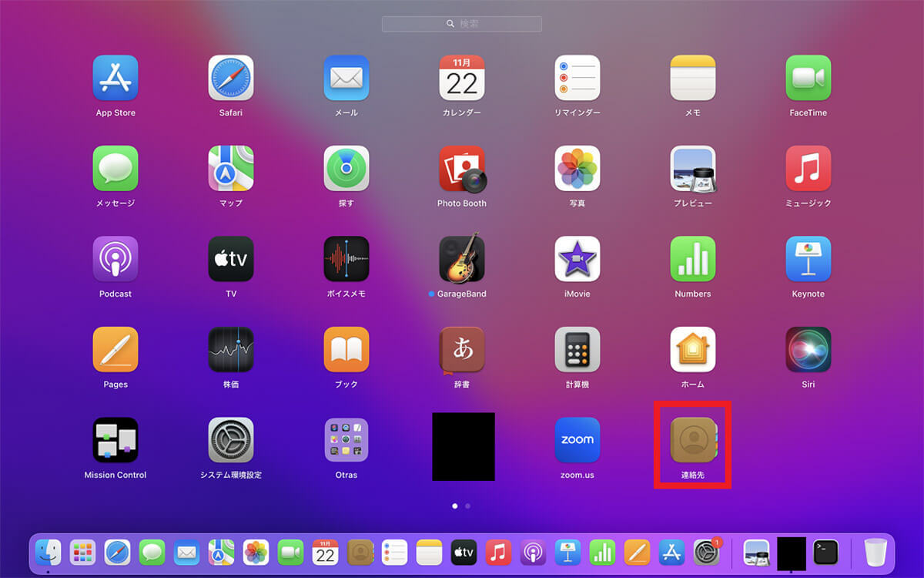Open Music from the Dock
Viewport: 924px width, 578px height.
498,552
